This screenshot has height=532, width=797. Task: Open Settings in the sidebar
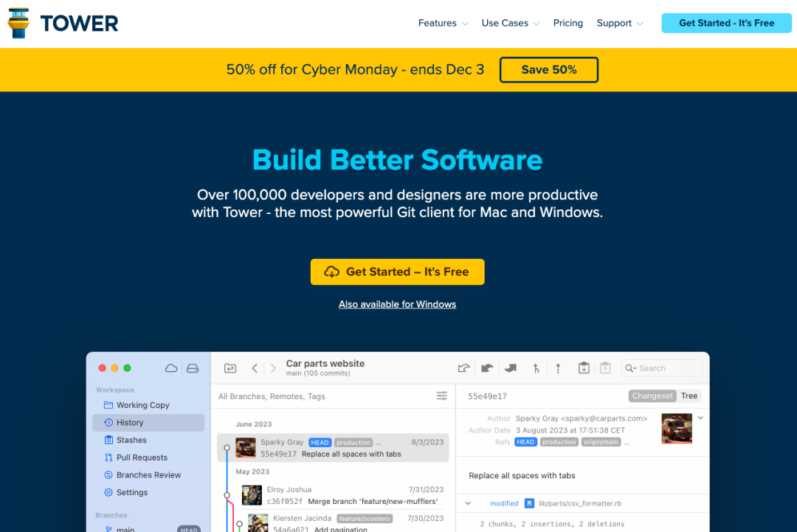(148, 492)
